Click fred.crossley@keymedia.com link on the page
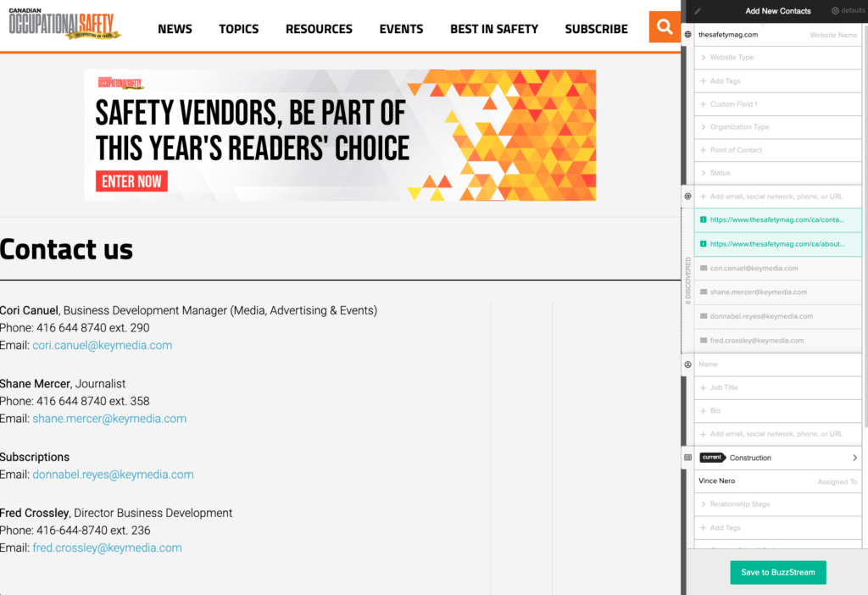 coord(107,548)
